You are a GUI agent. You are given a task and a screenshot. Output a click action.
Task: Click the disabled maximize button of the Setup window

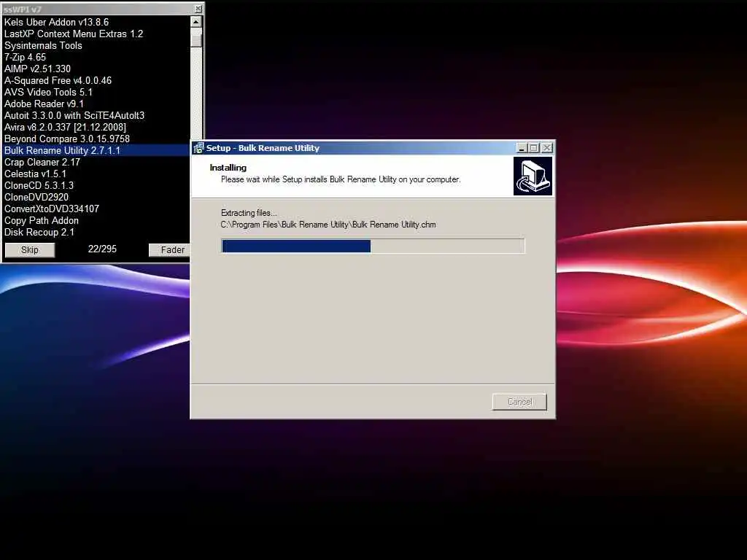(x=534, y=148)
